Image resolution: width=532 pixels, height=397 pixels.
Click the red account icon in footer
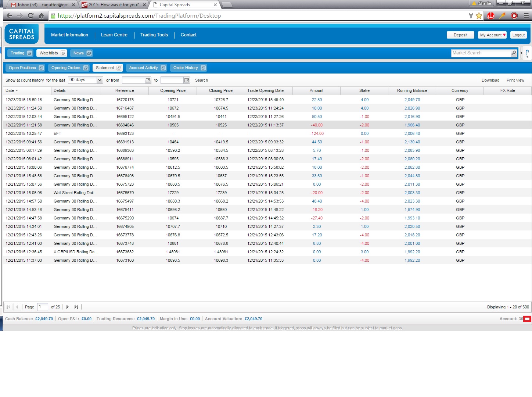527,319
